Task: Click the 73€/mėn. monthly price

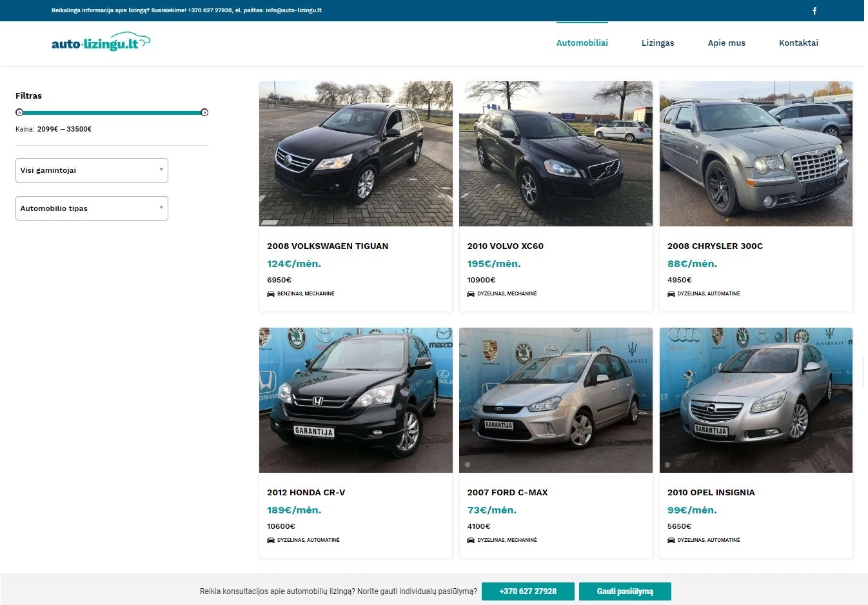Action: point(492,510)
